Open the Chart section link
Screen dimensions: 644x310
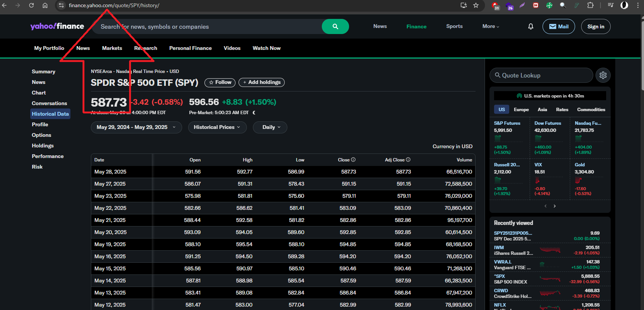(x=39, y=93)
